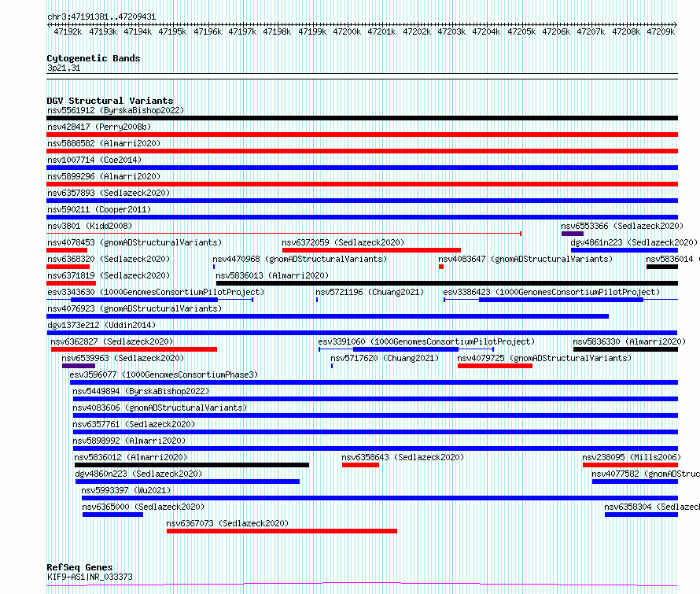Click the nsv5899296 (Almarri2020) label
Viewport: 700px width, 594px height.
(x=104, y=176)
